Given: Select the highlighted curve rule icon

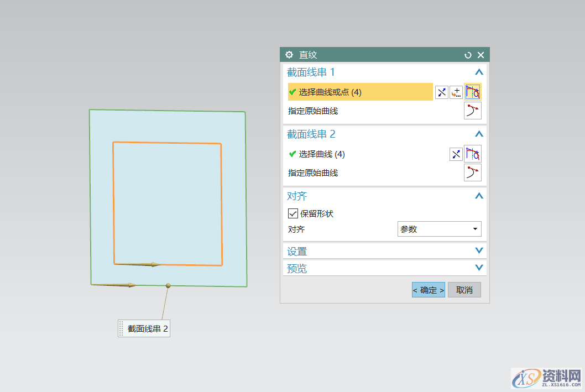Looking at the screenshot, I should (473, 92).
